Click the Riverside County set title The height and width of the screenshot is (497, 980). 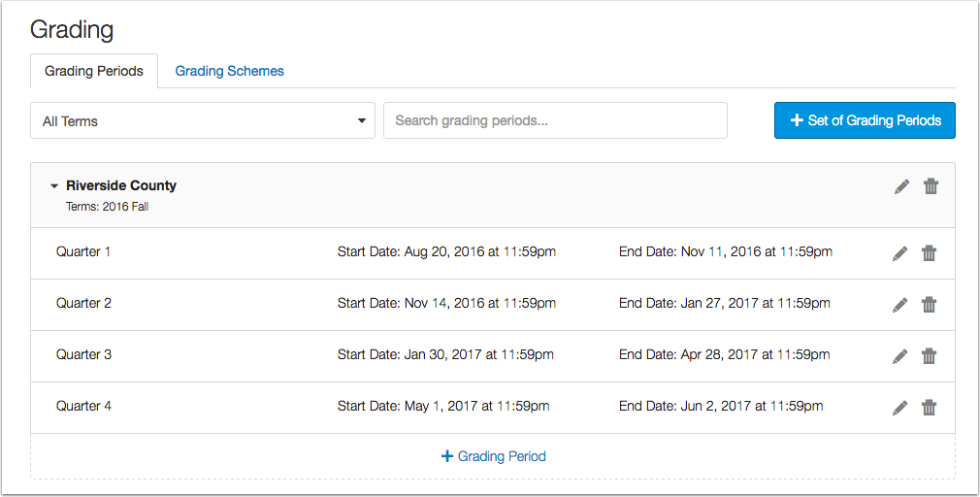point(121,185)
